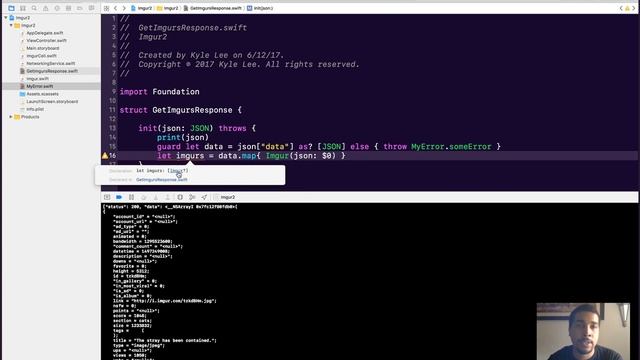This screenshot has width=640, height=360.
Task: Click 'Imgur(json: $0)' on line 16
Action: click(x=301, y=156)
